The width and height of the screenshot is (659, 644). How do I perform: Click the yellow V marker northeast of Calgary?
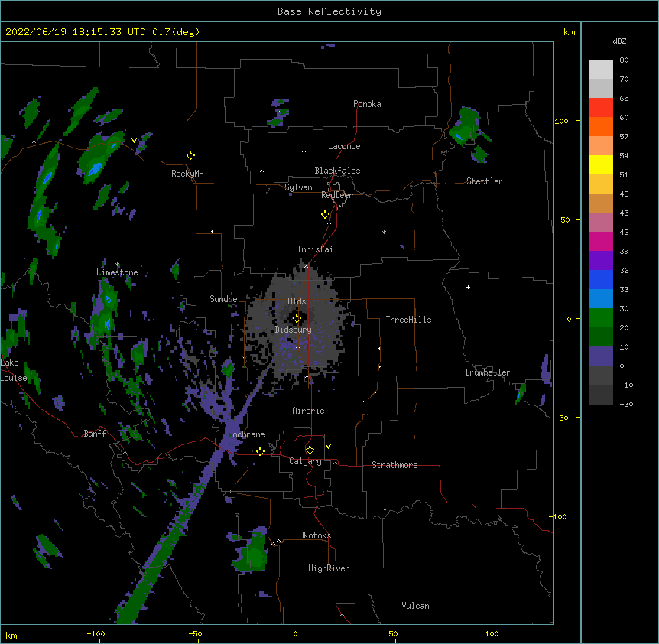point(328,447)
